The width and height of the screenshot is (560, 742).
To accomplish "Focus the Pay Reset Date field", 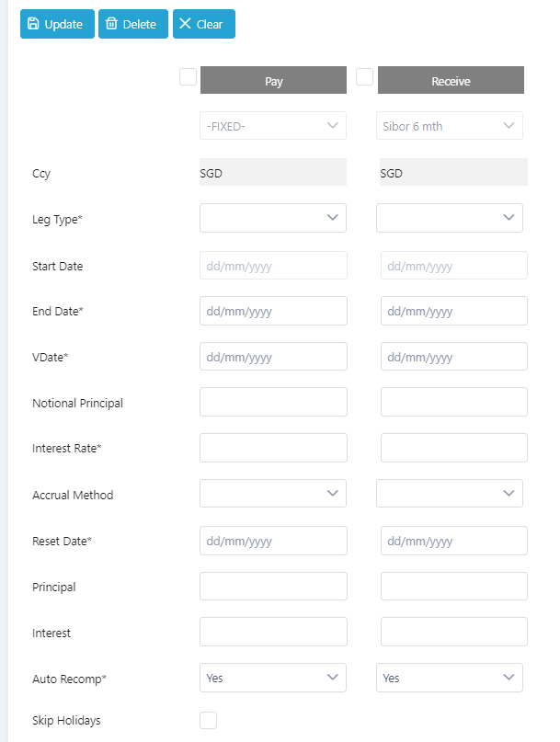I will click(274, 541).
